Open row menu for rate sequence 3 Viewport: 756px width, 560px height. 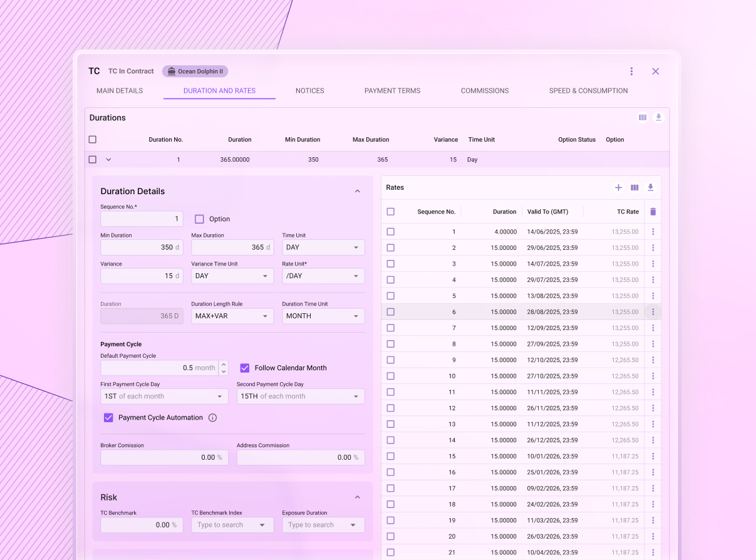pyautogui.click(x=653, y=264)
